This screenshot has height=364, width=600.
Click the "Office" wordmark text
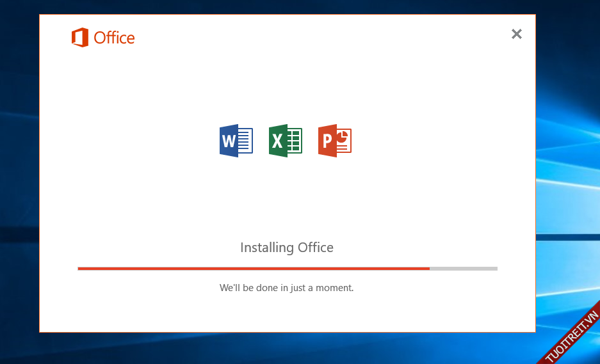click(114, 38)
